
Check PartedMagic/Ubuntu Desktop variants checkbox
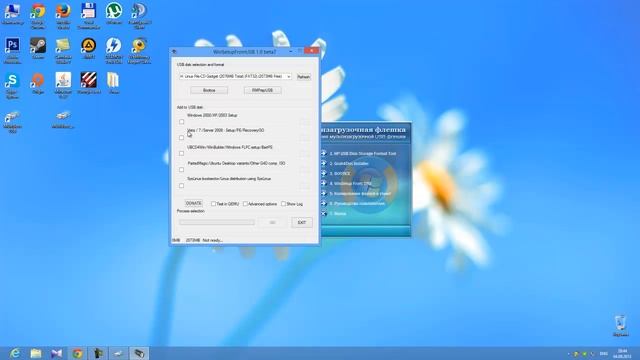182,169
